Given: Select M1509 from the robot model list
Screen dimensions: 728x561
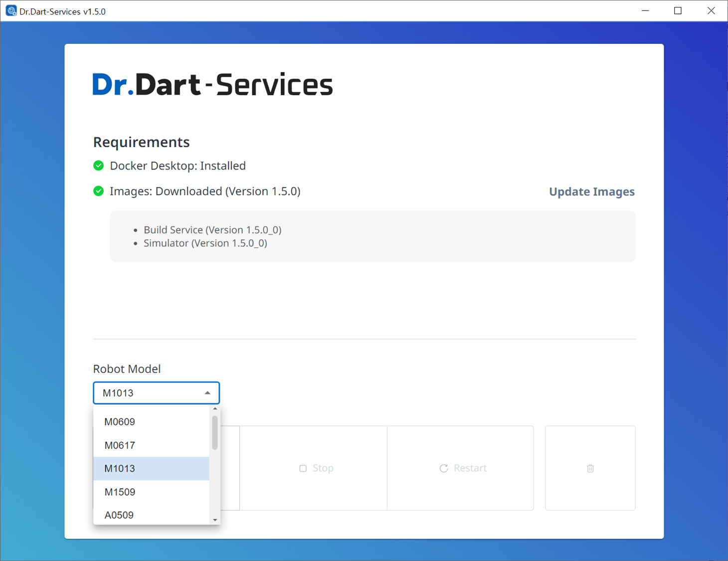Looking at the screenshot, I should tap(151, 492).
